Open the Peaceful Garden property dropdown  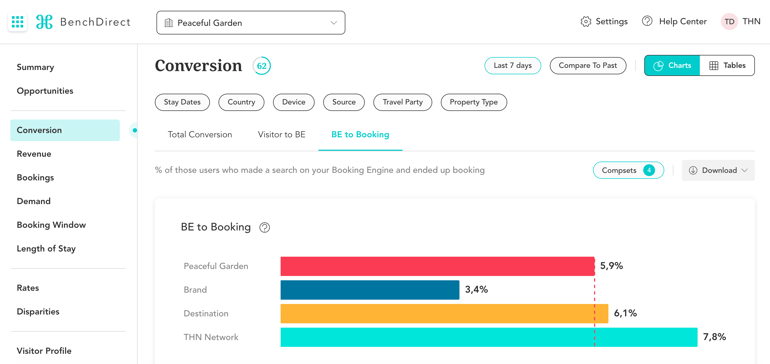point(250,23)
